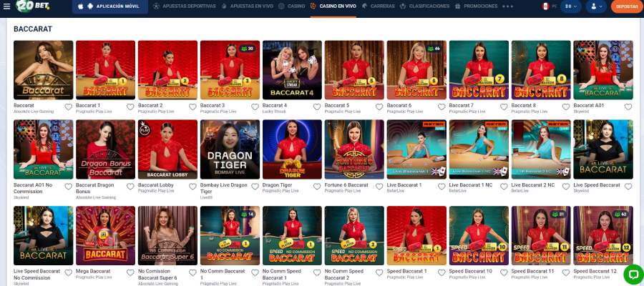Screen dimensions: 644x286
Task: Click the Peru flag language icon
Action: (x=545, y=6)
